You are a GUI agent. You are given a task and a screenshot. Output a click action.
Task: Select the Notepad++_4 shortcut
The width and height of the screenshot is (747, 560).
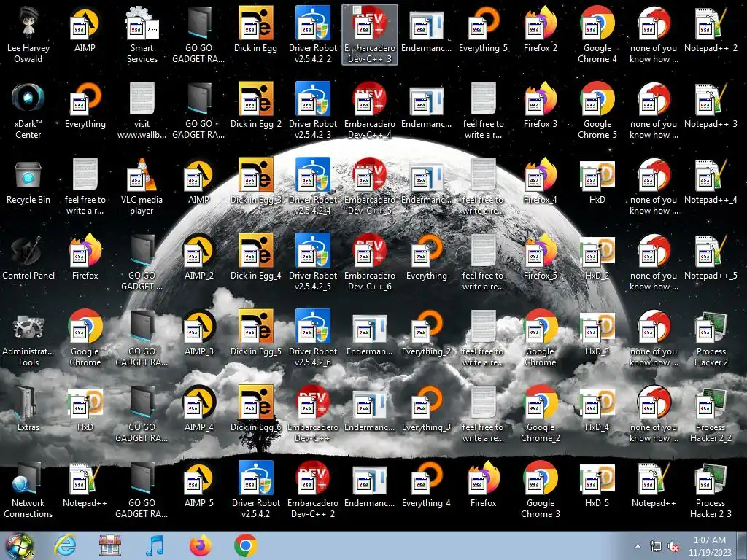click(x=711, y=182)
